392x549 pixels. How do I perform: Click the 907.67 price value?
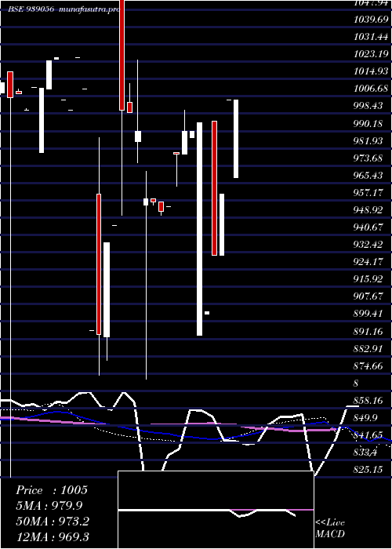click(368, 296)
